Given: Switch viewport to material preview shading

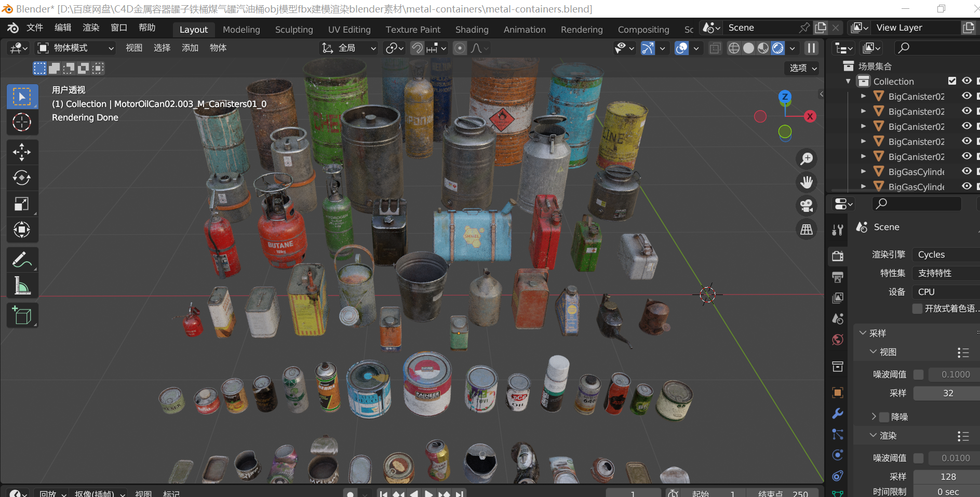Looking at the screenshot, I should coord(763,48).
